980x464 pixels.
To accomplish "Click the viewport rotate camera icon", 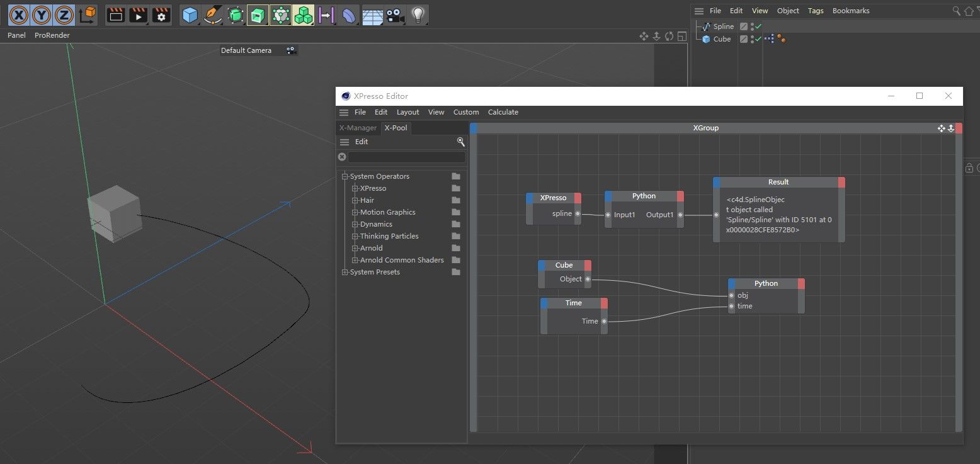I will pos(669,37).
